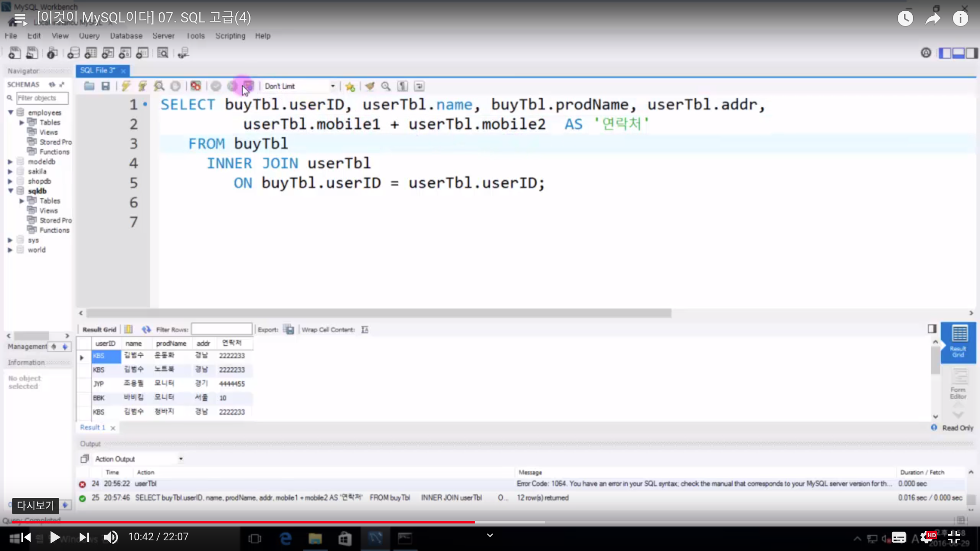Refresh schemas list icon
Screen dimensions: 980x551
click(52, 84)
